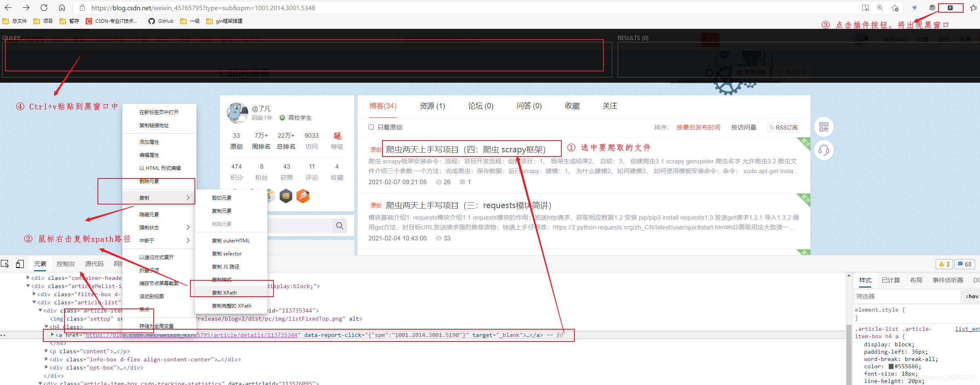The image size is (980, 385).
Task: Sort articles by 按访问量
Action: tap(744, 128)
